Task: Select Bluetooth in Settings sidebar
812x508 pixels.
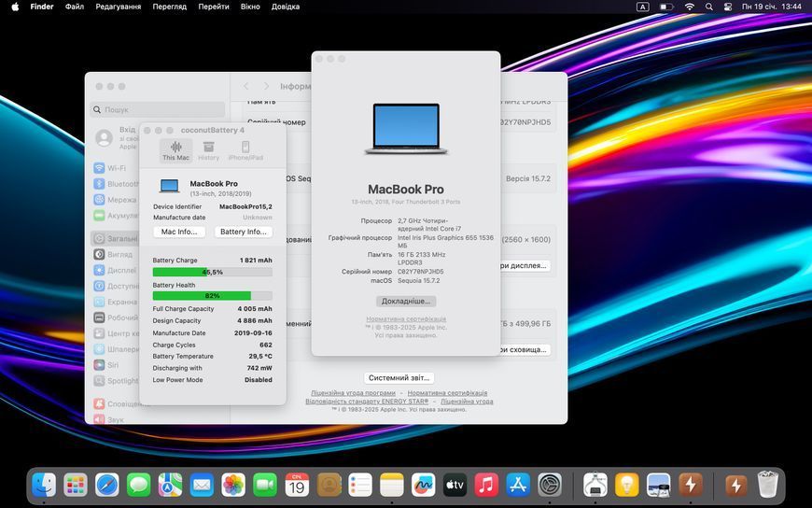Action: point(115,184)
